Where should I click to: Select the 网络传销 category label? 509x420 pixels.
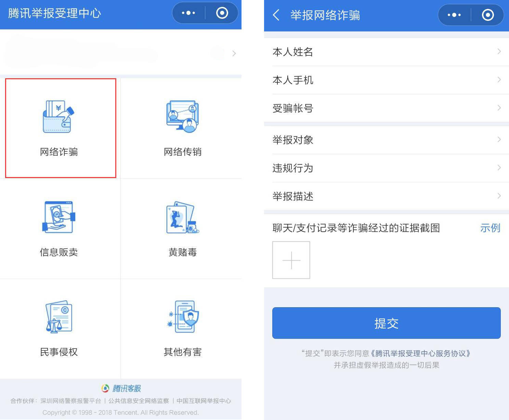click(183, 152)
